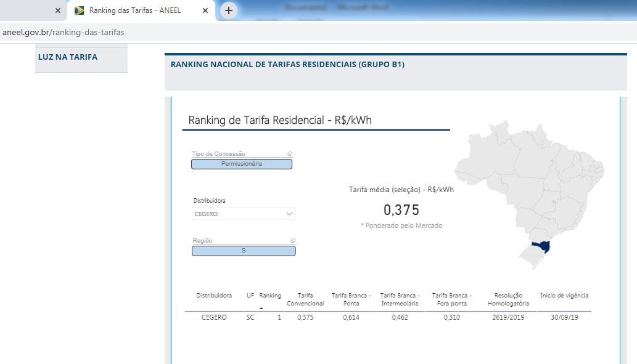
Task: Click the Resolução Homologatória column header
Action: [508, 299]
